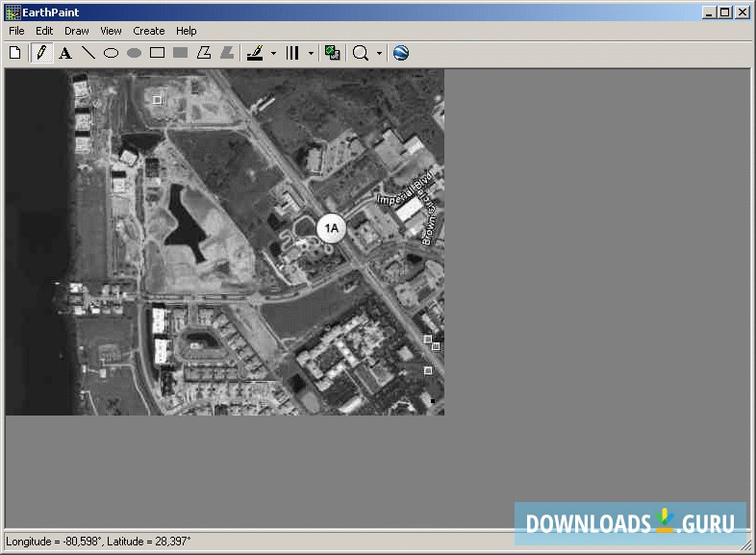
Task: Click the New document icon
Action: coord(15,53)
